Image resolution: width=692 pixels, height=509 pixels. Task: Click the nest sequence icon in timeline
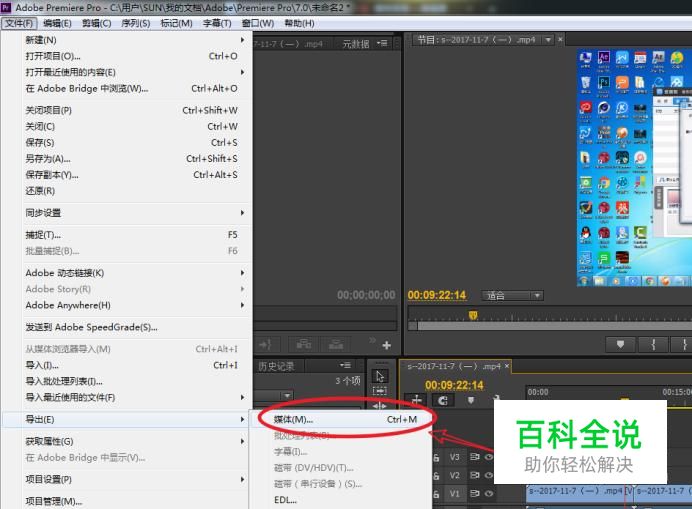point(417,400)
